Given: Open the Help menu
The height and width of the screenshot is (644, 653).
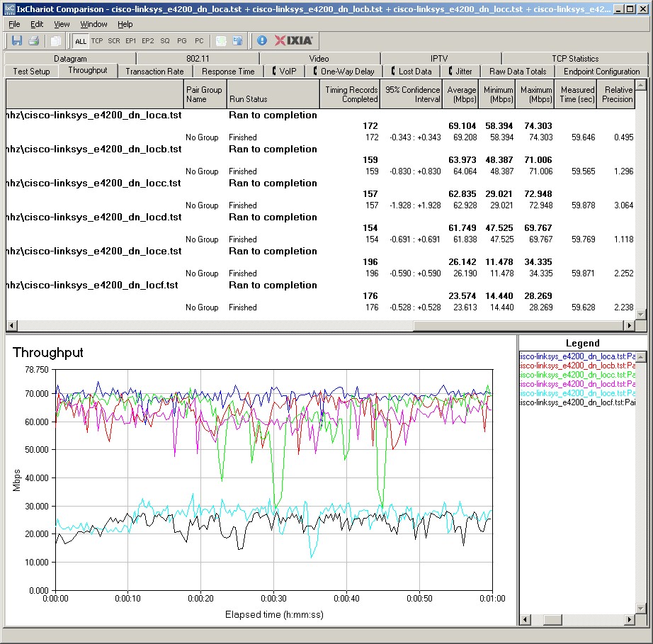Looking at the screenshot, I should point(125,24).
